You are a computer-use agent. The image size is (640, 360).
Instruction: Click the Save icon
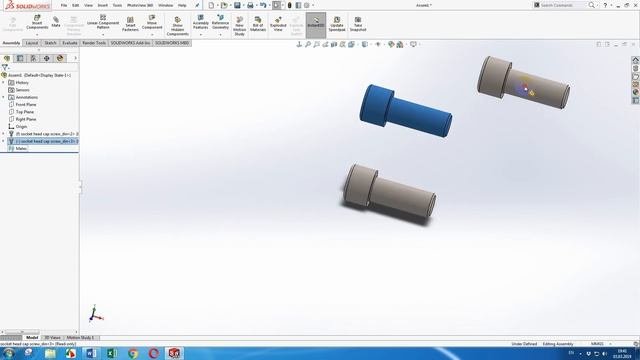pos(237,5)
